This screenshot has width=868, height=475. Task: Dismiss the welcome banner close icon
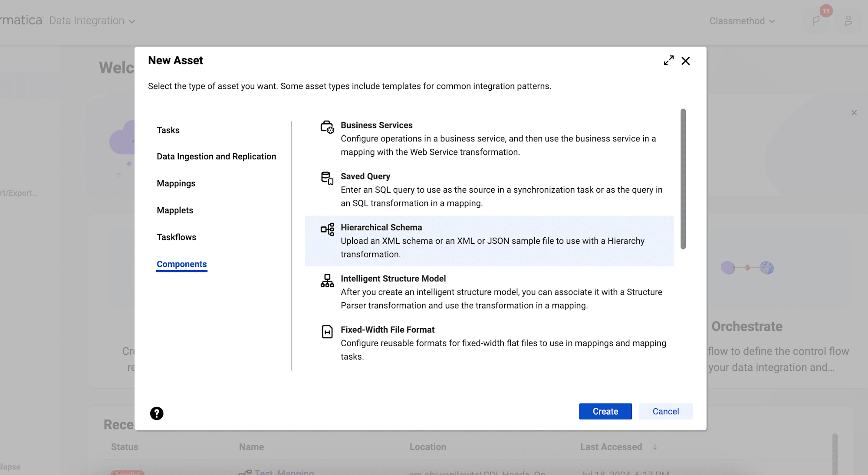coord(854,113)
